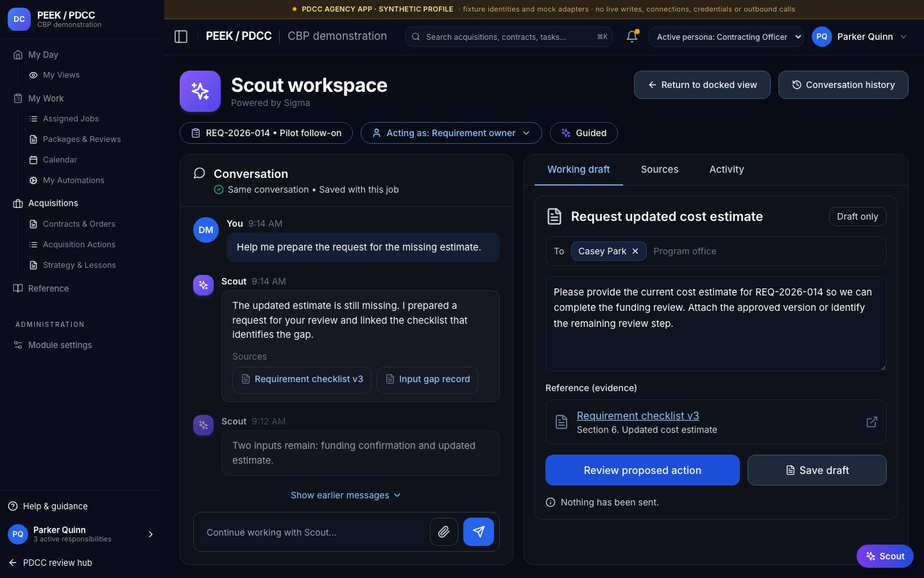The height and width of the screenshot is (578, 924).
Task: Click the Scout workspace sparkle logo
Action: pos(200,91)
